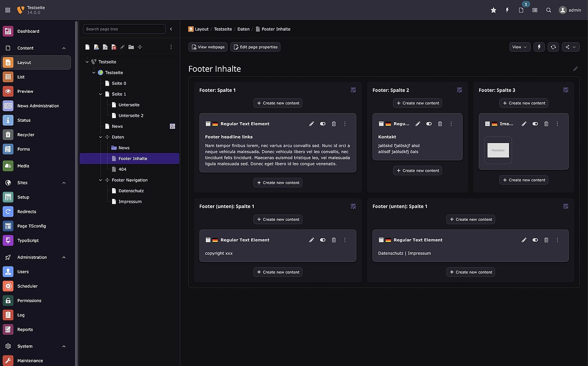
Task: Open the bookmarks star in the top bar
Action: click(x=493, y=10)
